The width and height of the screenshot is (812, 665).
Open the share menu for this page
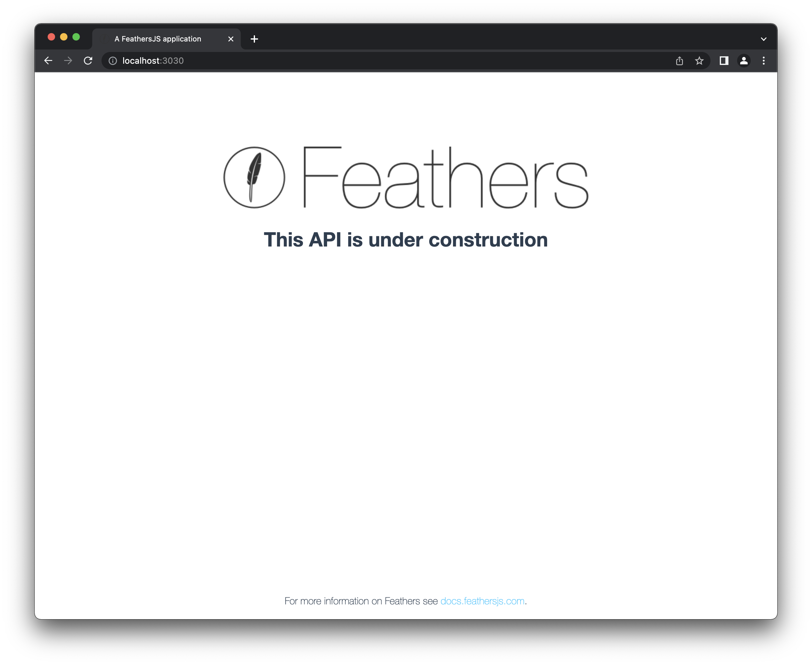680,61
